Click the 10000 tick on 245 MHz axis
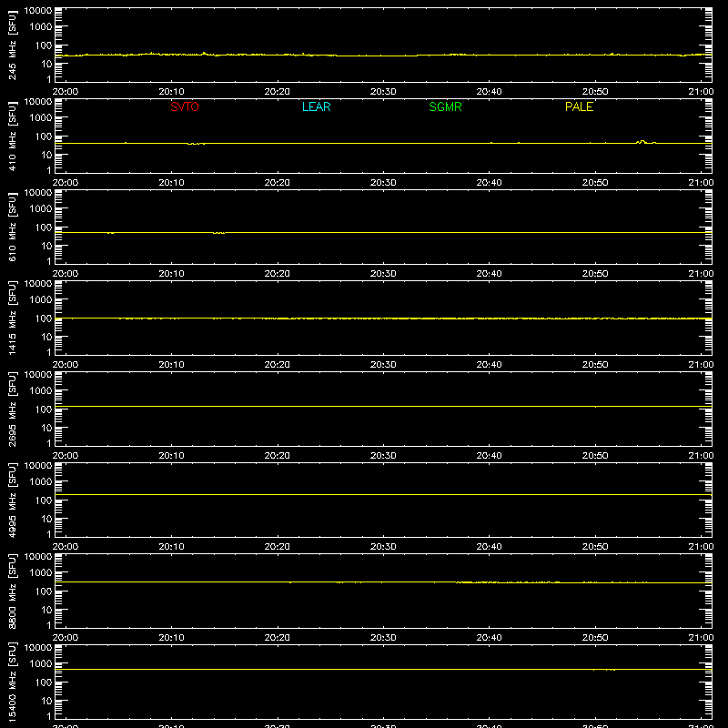The image size is (728, 728). click(38, 11)
